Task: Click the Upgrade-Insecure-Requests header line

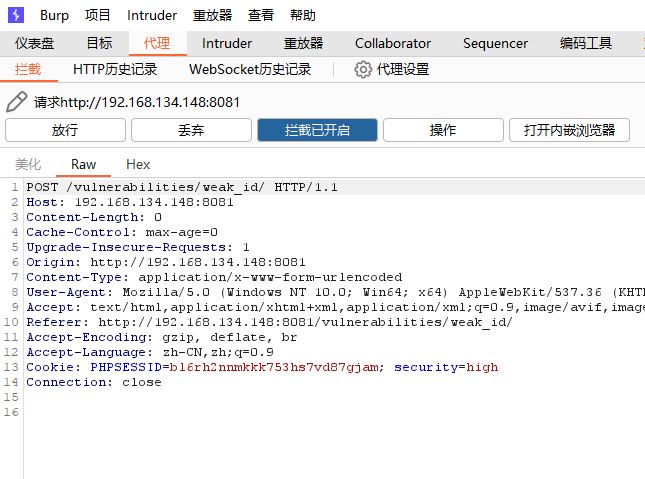Action: 138,247
